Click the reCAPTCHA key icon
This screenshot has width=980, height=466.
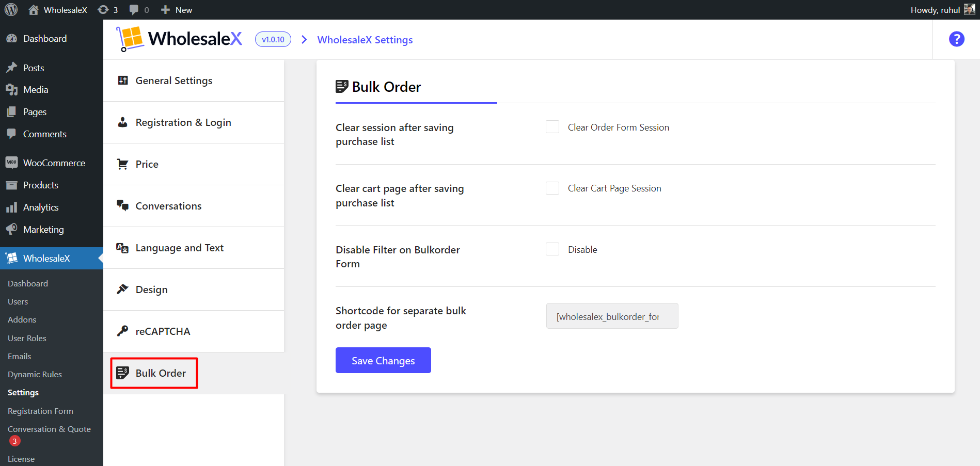coord(122,331)
